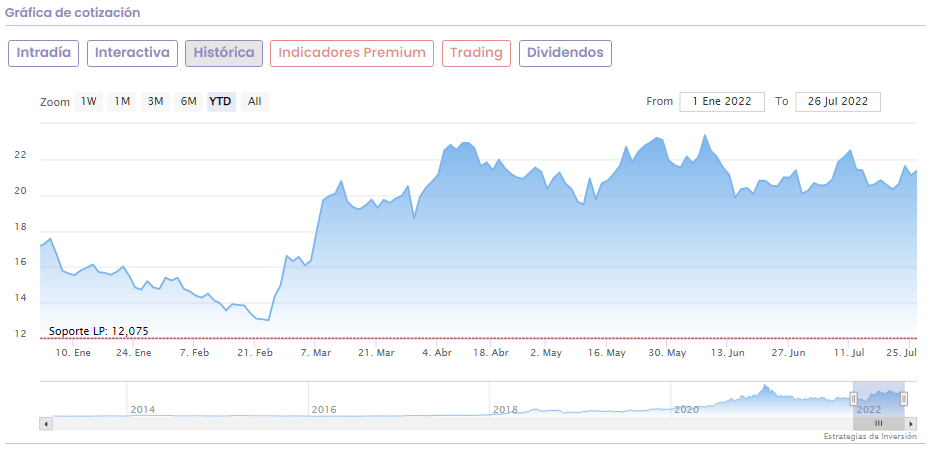
Task: Set zoom range to 3M
Action: coord(155,101)
